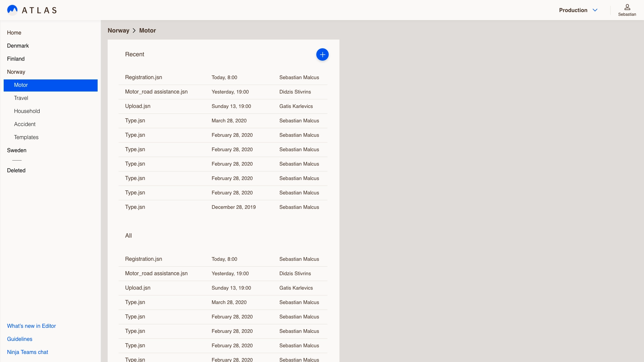The width and height of the screenshot is (644, 362).
Task: Open Finland in the sidebar
Action: point(16,59)
